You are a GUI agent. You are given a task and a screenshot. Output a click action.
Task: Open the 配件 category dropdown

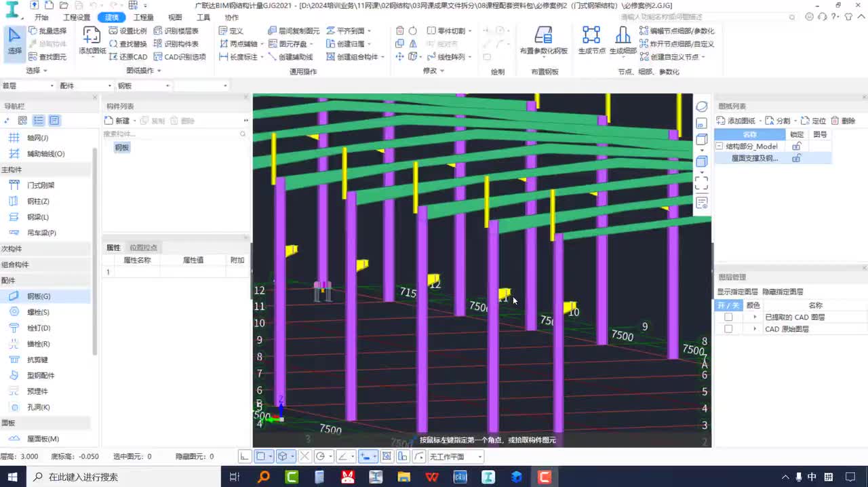pos(85,85)
